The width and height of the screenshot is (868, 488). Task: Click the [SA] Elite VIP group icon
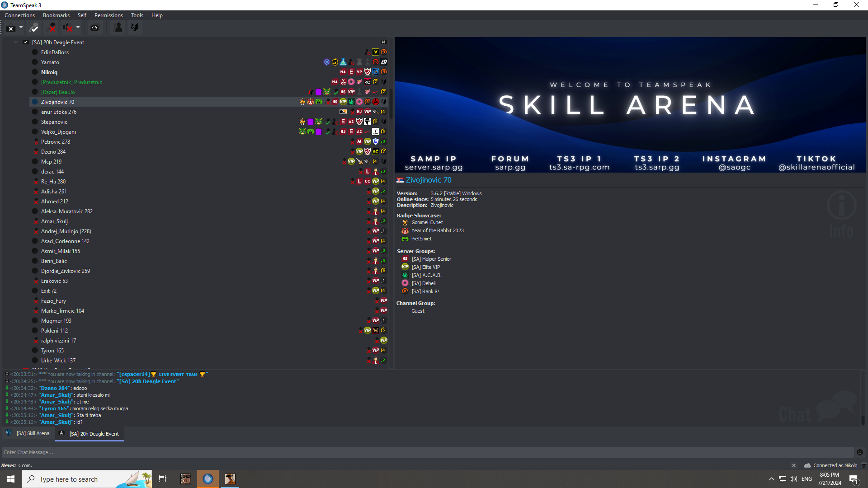[405, 267]
